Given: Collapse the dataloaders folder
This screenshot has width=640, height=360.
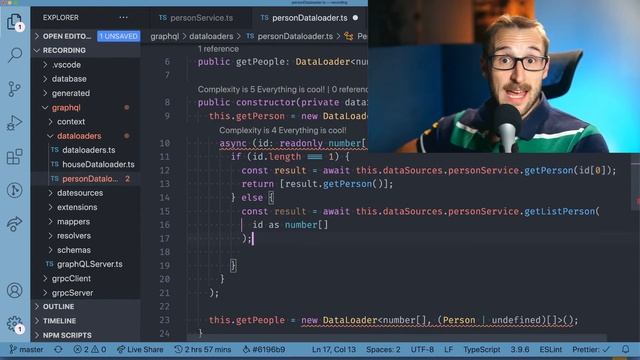Looking at the screenshot, I should tap(86, 136).
